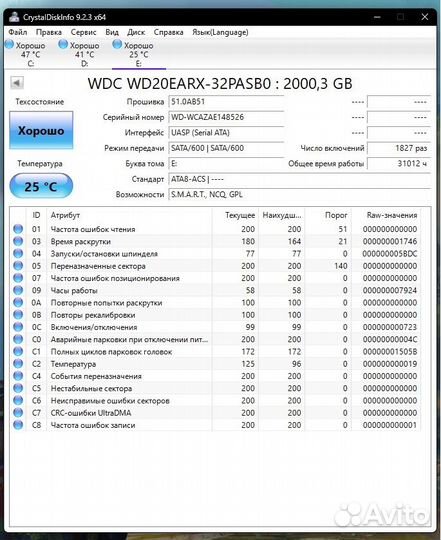The height and width of the screenshot is (540, 441).
Task: Click status icon of attribute C5
Action: 18,388
